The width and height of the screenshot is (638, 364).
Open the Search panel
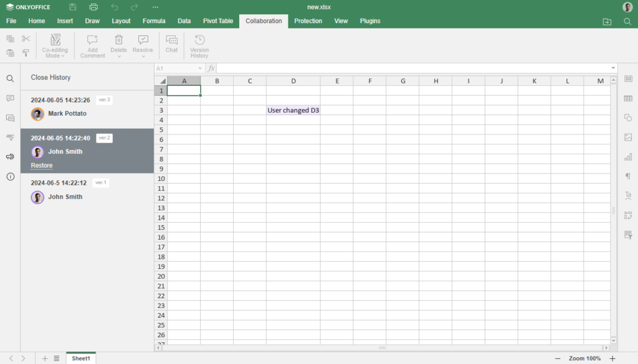click(x=11, y=79)
